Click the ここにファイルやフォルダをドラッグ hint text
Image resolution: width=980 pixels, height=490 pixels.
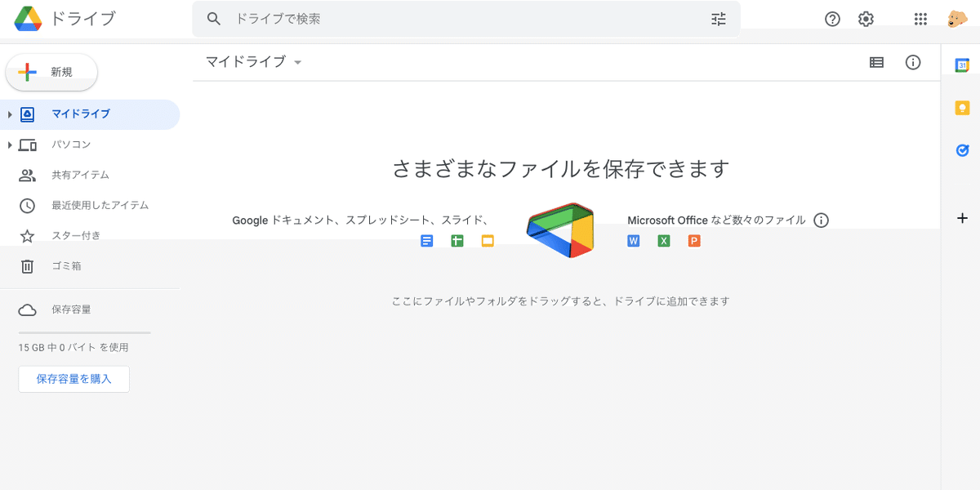point(560,301)
